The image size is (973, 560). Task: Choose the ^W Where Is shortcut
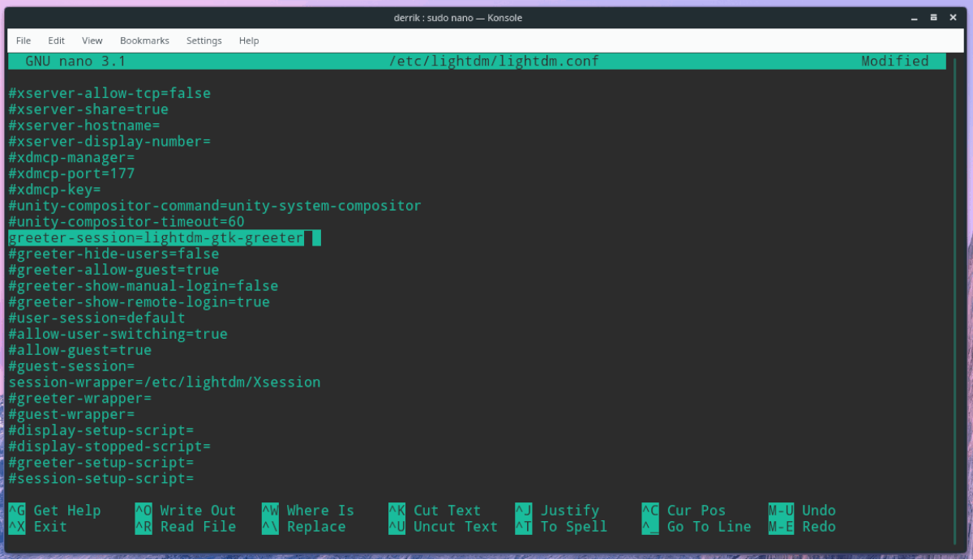coord(307,511)
